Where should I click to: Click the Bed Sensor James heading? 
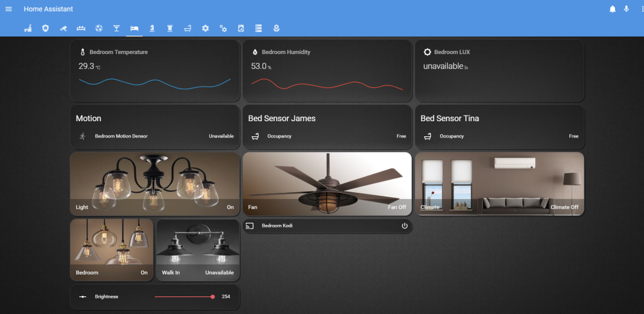click(x=282, y=119)
